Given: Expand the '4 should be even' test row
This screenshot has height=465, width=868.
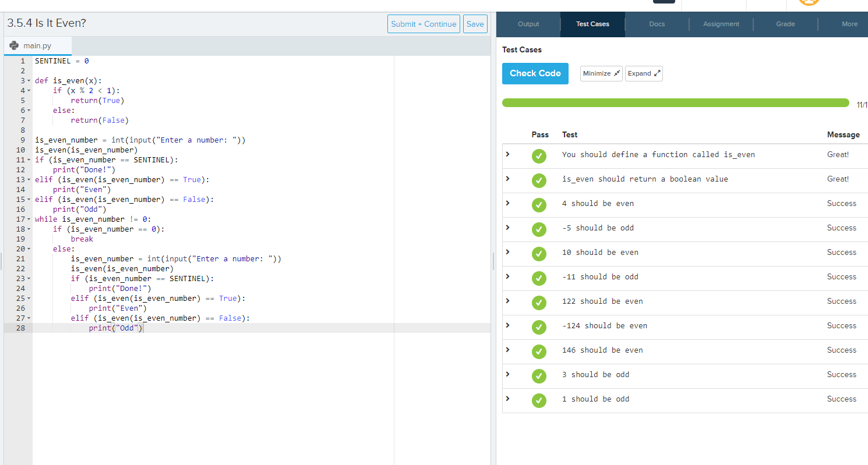Looking at the screenshot, I should pyautogui.click(x=507, y=203).
